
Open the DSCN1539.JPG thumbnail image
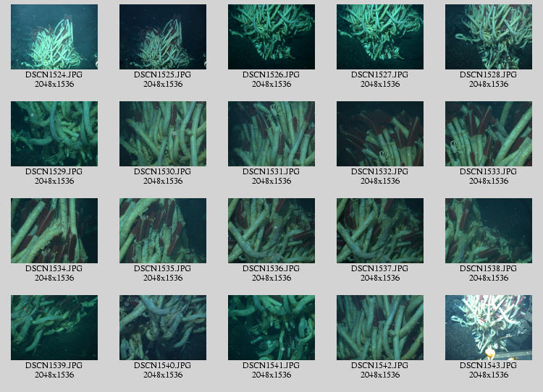click(x=54, y=328)
